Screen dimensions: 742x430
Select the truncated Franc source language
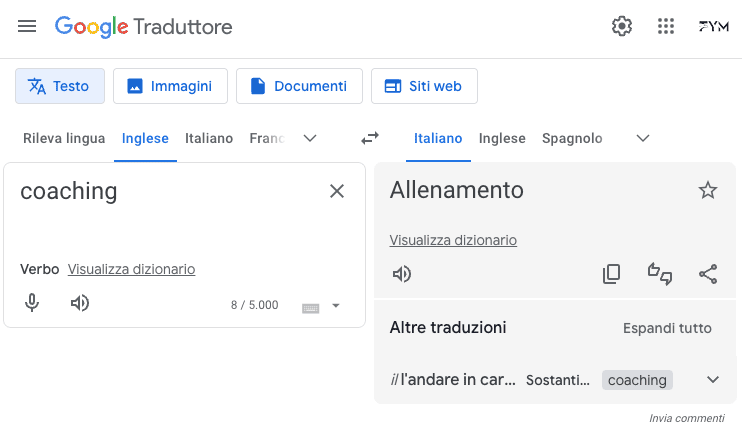(267, 138)
